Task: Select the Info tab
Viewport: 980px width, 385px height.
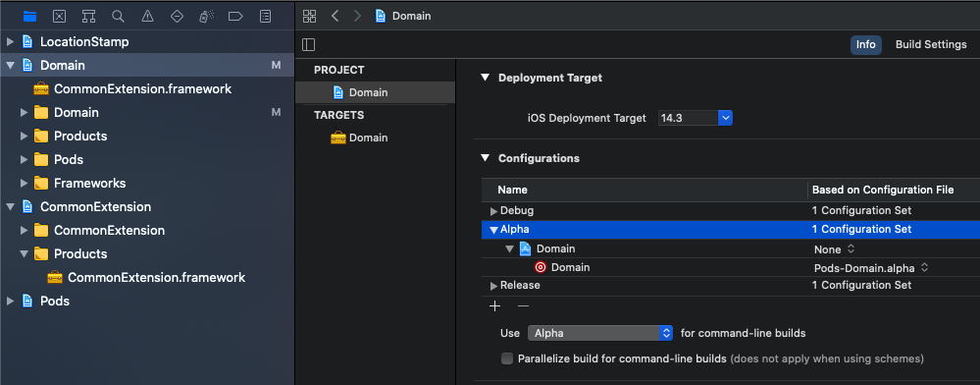Action: (x=865, y=44)
